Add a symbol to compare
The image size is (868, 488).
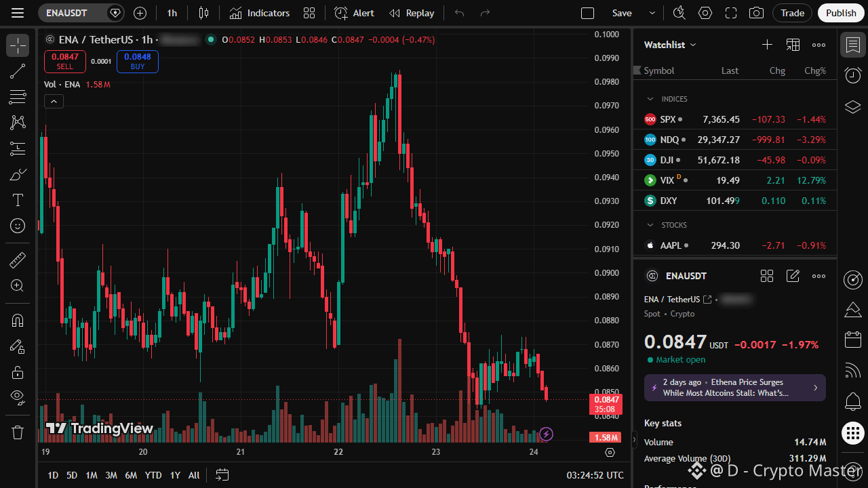[140, 13]
